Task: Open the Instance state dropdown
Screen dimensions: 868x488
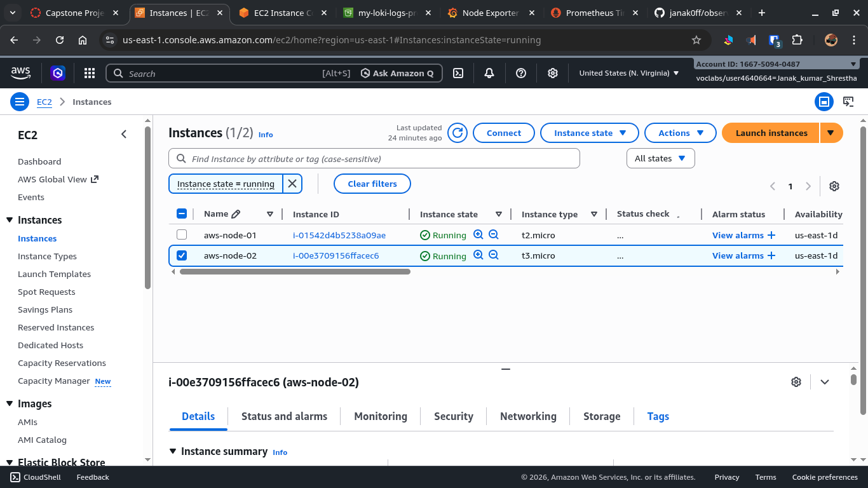Action: click(589, 133)
